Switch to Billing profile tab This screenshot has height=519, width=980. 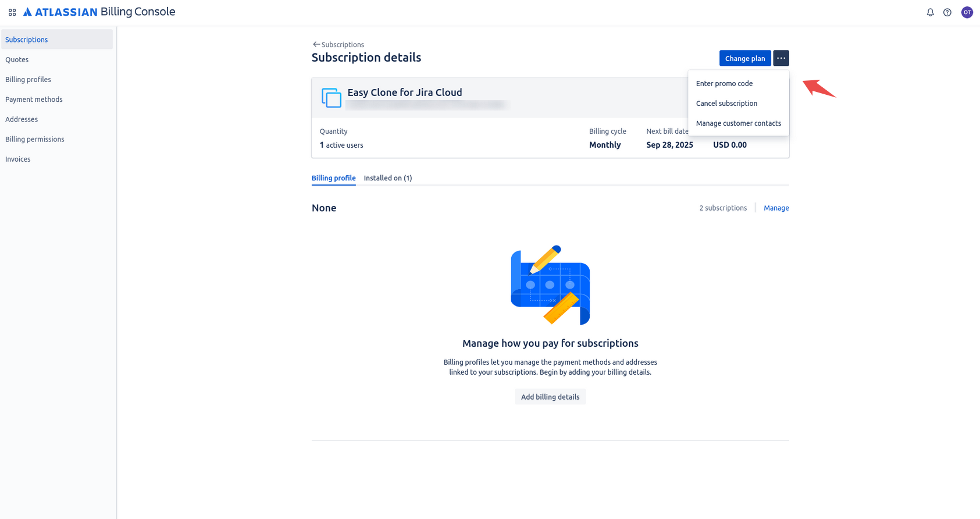(334, 178)
